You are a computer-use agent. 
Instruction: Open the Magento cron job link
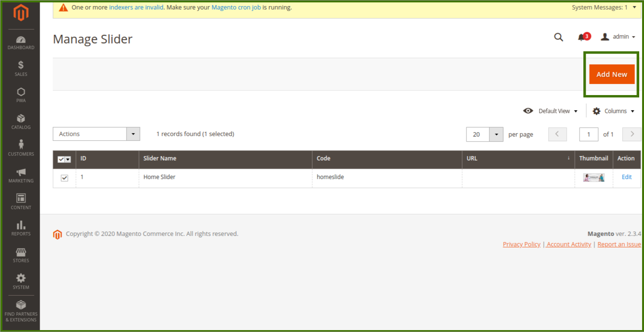click(x=236, y=8)
